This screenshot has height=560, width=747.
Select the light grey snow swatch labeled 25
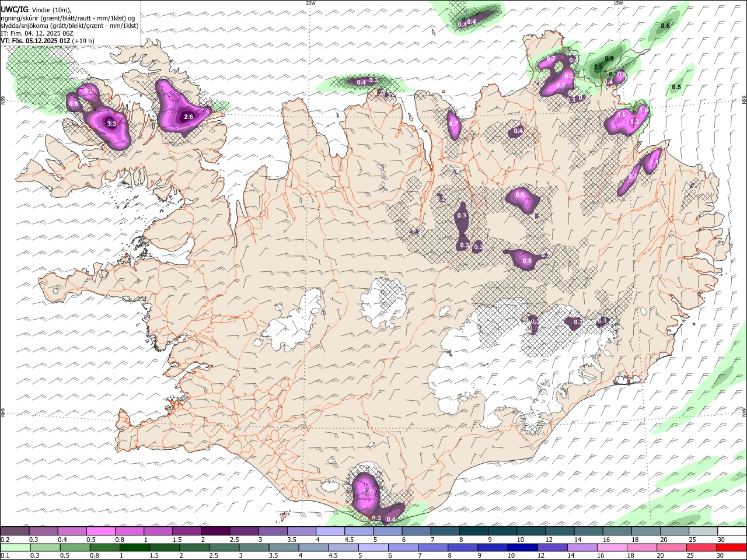(x=703, y=531)
